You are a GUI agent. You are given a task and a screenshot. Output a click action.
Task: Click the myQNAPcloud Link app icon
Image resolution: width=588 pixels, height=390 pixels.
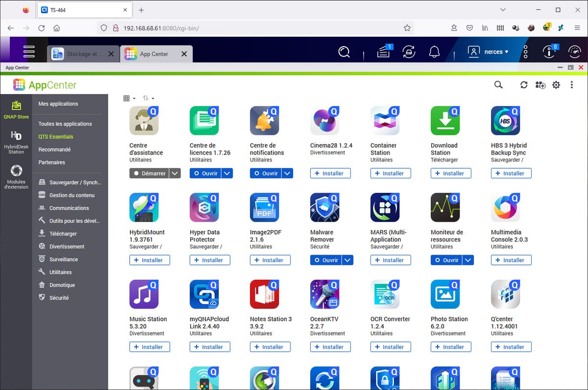pyautogui.click(x=204, y=294)
